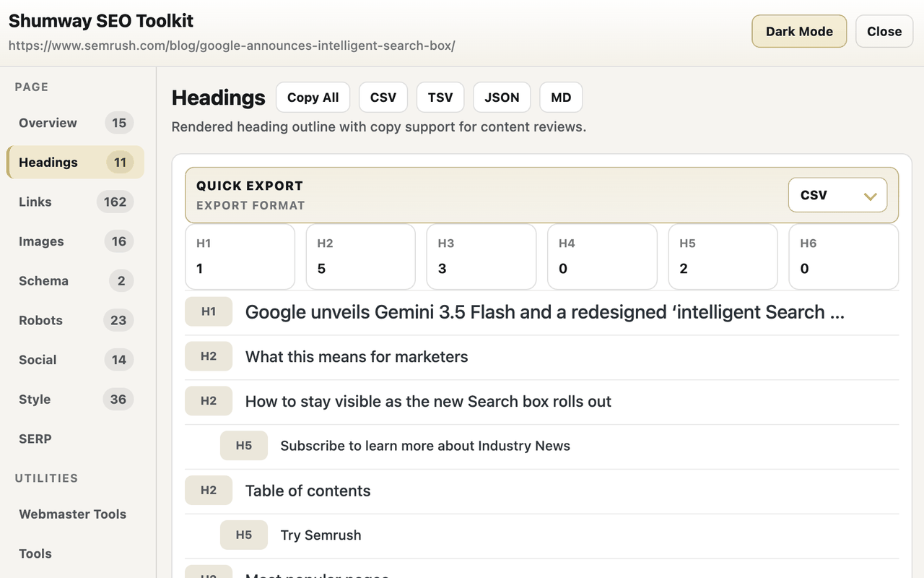Export headings as TSV
The width and height of the screenshot is (924, 578).
pos(440,98)
